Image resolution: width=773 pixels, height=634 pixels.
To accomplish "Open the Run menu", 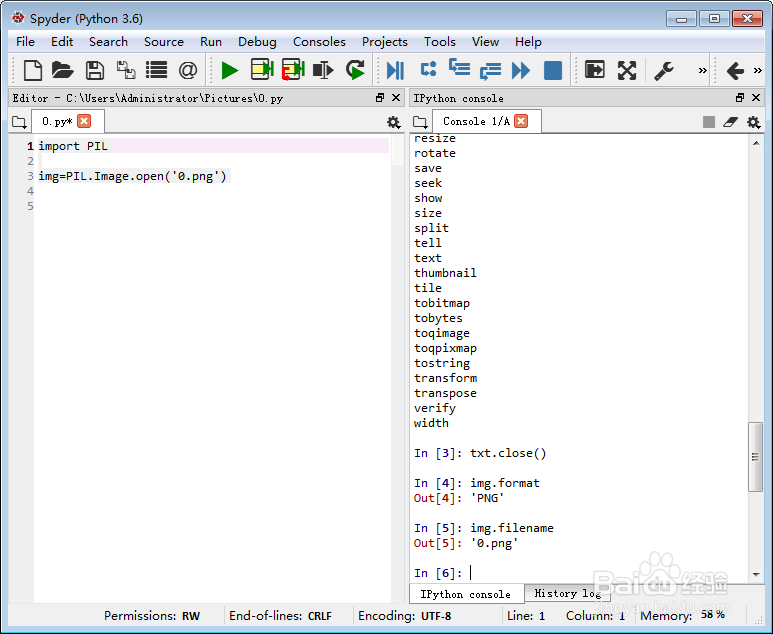I will point(211,42).
